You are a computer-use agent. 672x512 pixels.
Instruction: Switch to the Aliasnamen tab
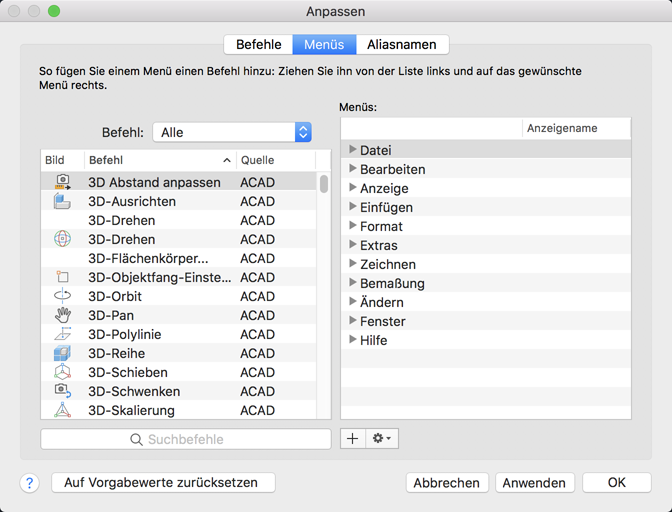click(401, 44)
